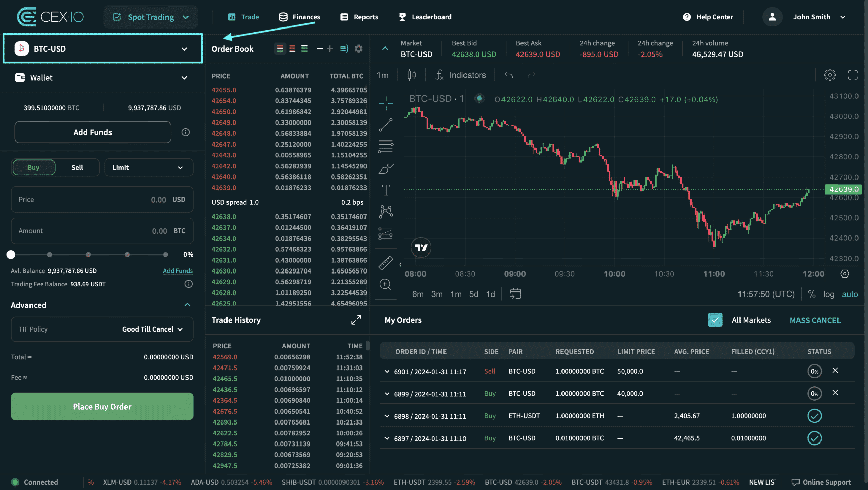Select the zoom in magnifier tool

tap(386, 284)
